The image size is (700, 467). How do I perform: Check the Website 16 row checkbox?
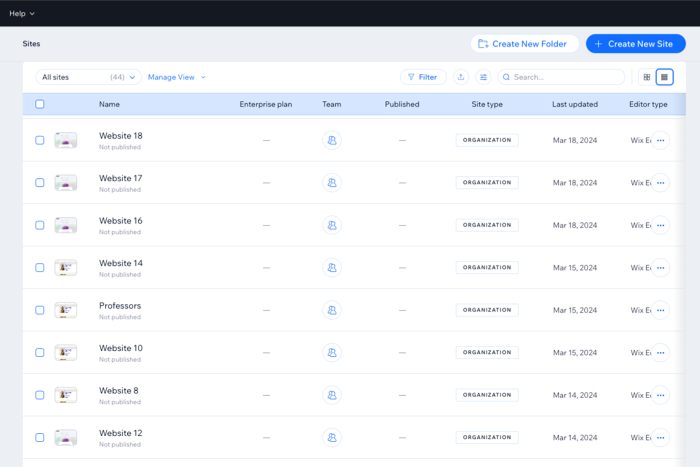point(40,225)
